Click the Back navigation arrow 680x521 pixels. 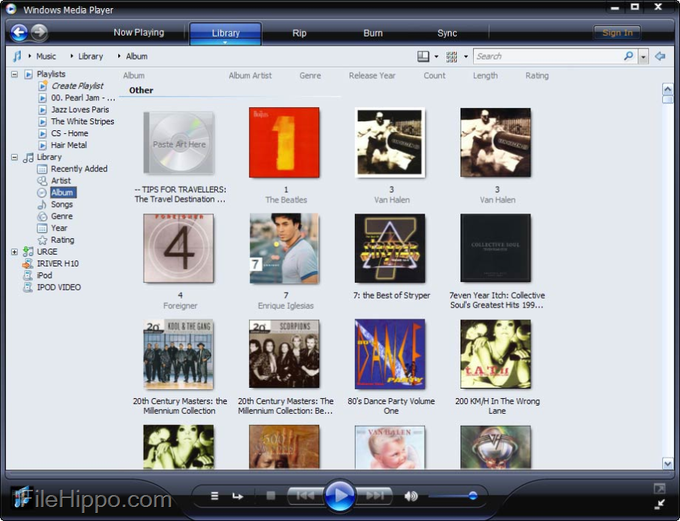coord(18,32)
